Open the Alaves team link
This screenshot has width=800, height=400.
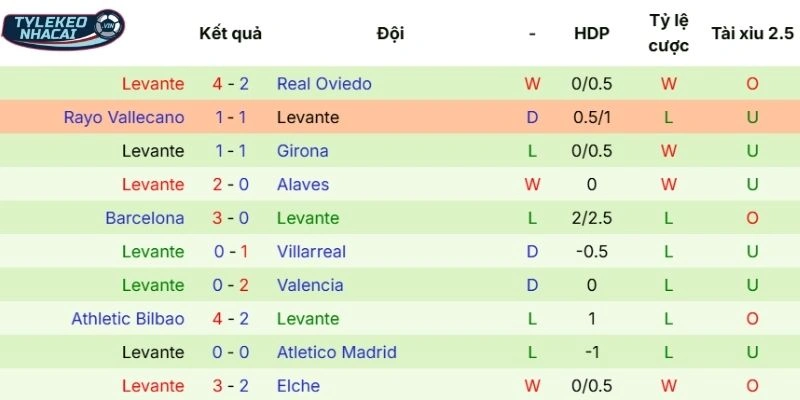pos(303,184)
